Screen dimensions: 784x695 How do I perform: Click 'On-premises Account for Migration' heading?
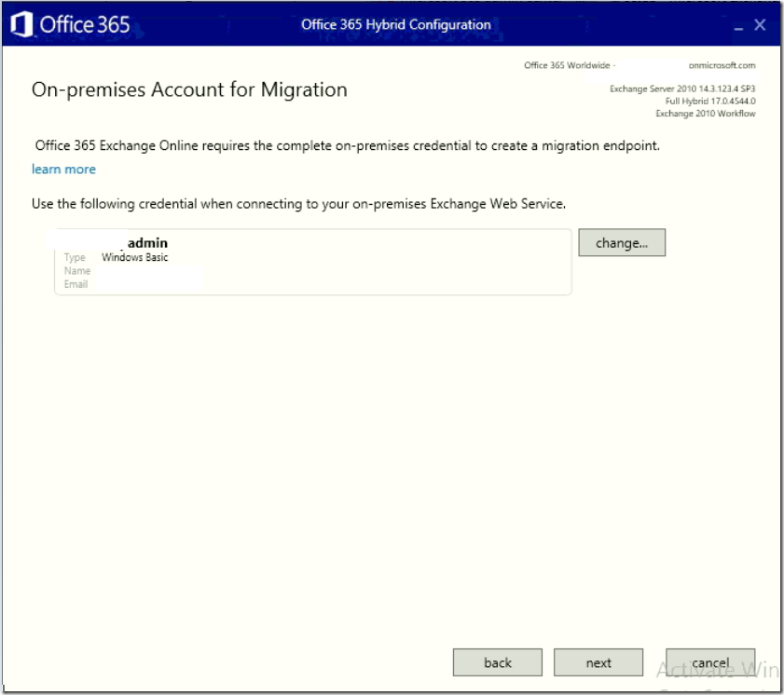point(189,90)
